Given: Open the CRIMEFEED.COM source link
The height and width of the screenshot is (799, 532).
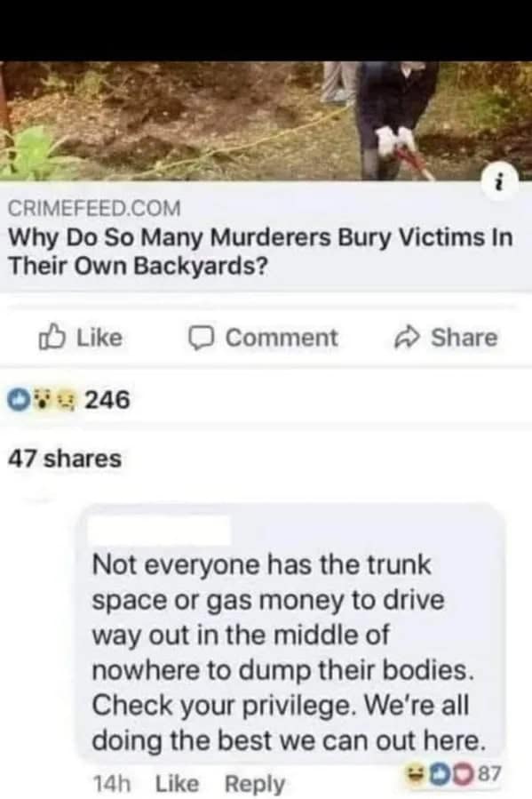Looking at the screenshot, I should click(x=94, y=208).
